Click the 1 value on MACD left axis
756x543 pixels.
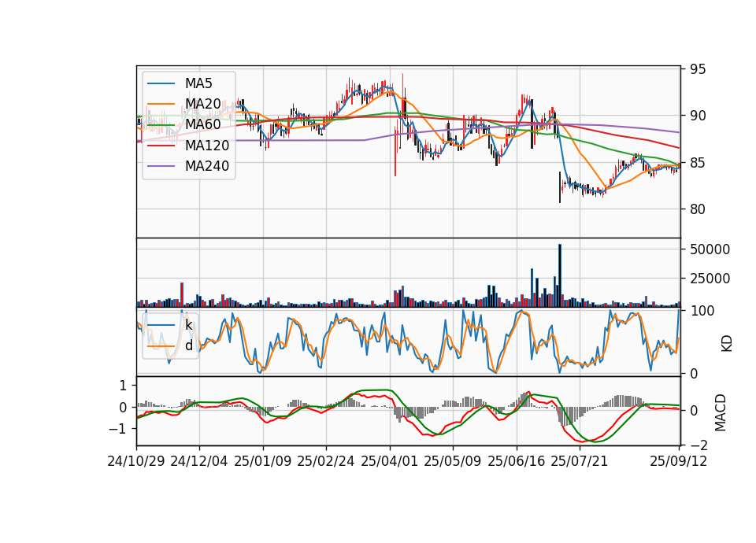[123, 386]
